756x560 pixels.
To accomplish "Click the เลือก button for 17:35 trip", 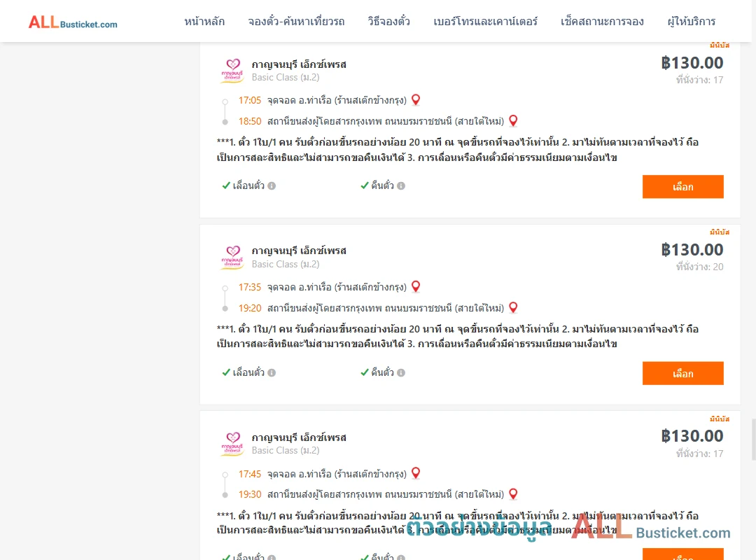I will click(x=682, y=373).
